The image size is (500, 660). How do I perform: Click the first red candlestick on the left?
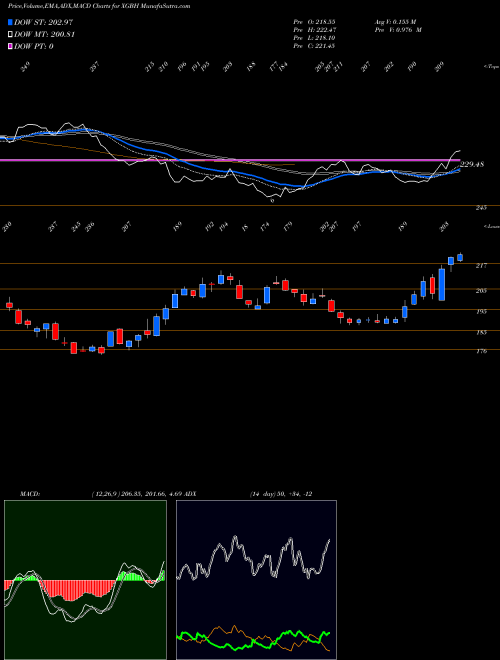(x=9, y=305)
